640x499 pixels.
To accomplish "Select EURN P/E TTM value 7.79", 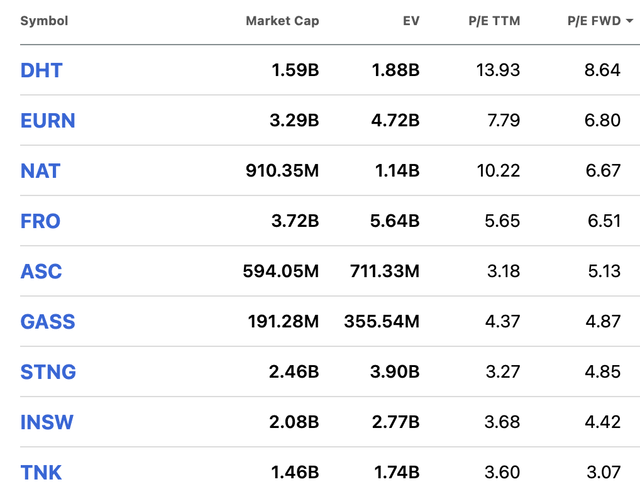I will (499, 121).
